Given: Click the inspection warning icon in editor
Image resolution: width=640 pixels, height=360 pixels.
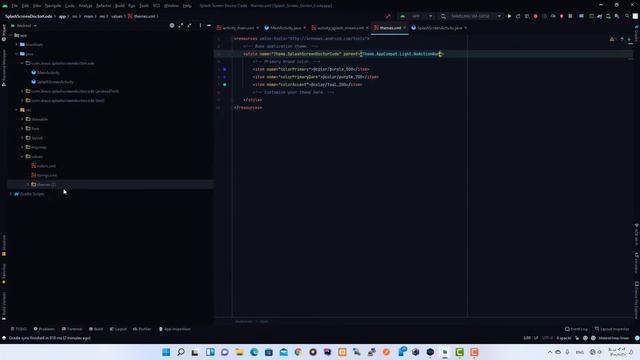Looking at the screenshot, I should [612, 39].
